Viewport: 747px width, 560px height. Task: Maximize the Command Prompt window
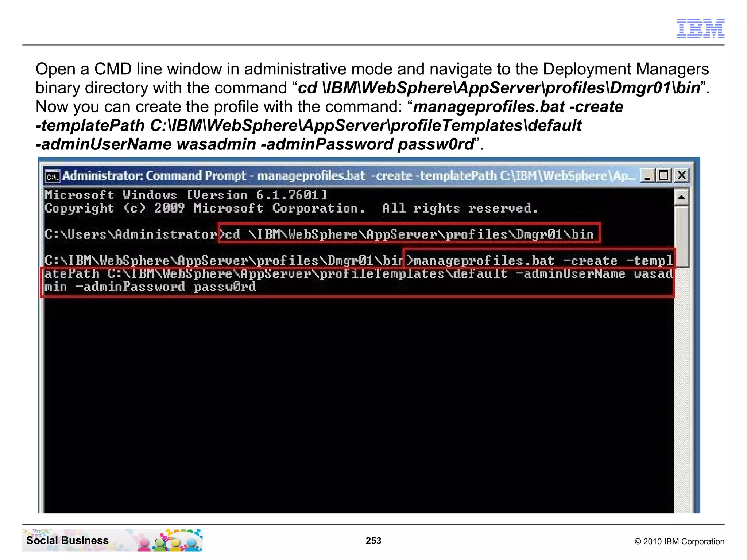(664, 176)
